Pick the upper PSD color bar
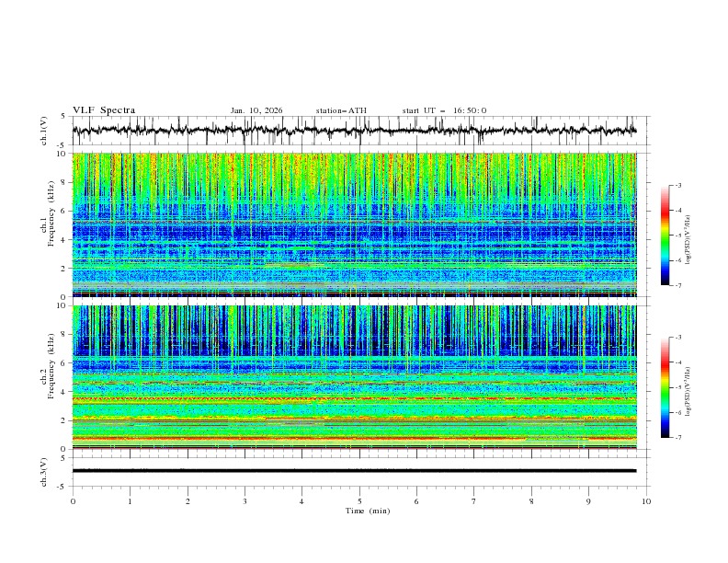 coord(665,236)
